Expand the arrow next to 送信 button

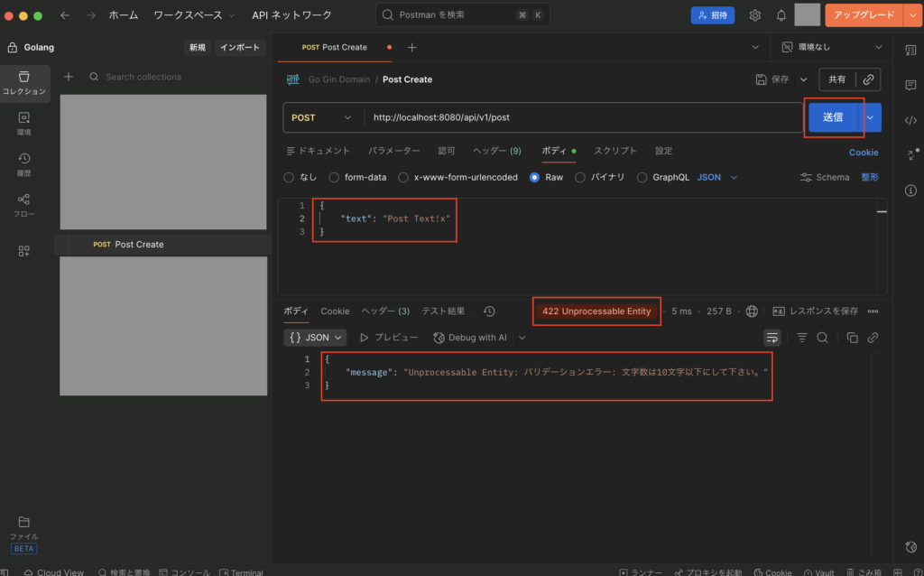tap(870, 117)
